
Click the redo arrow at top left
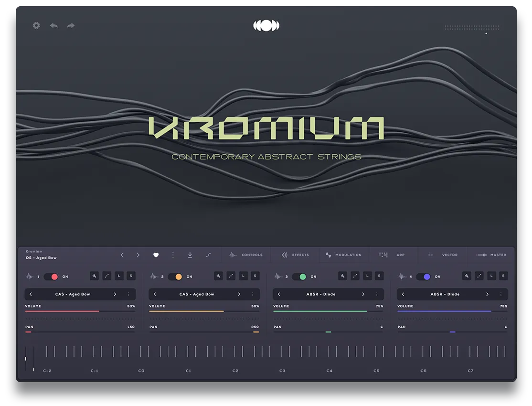pos(70,25)
